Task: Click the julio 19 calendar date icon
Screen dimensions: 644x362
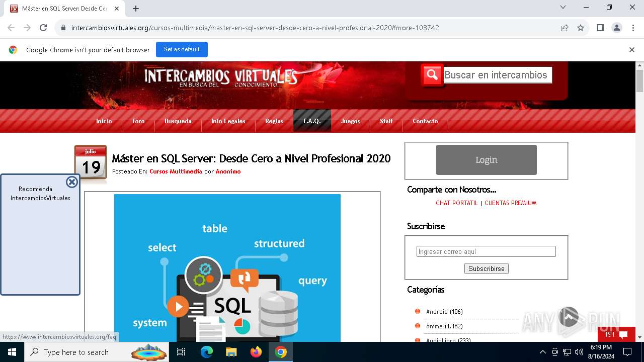Action: coord(91,162)
